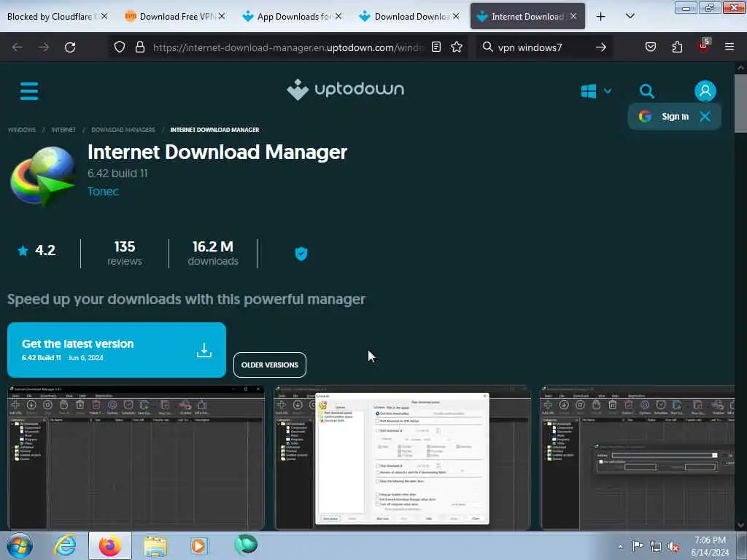Switch to Blocked by Cloudflare tab
The width and height of the screenshot is (747, 560).
click(x=50, y=17)
